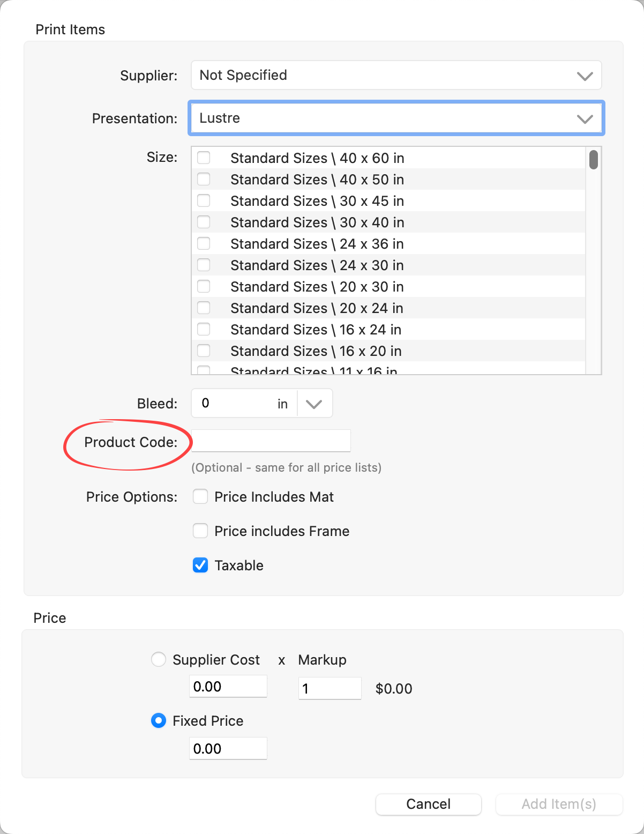The width and height of the screenshot is (644, 834).
Task: Select the 20 x 30 in checkbox
Action: pyautogui.click(x=204, y=286)
